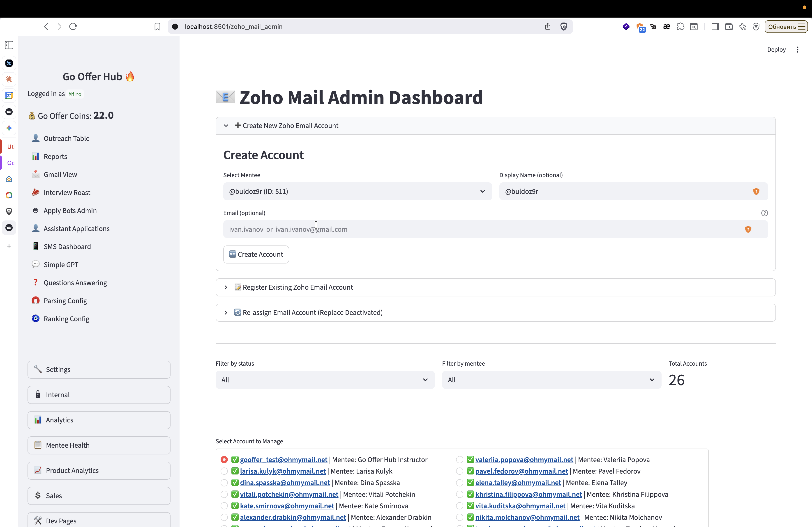This screenshot has width=812, height=527.
Task: Click the share icon in address bar
Action: click(x=548, y=27)
